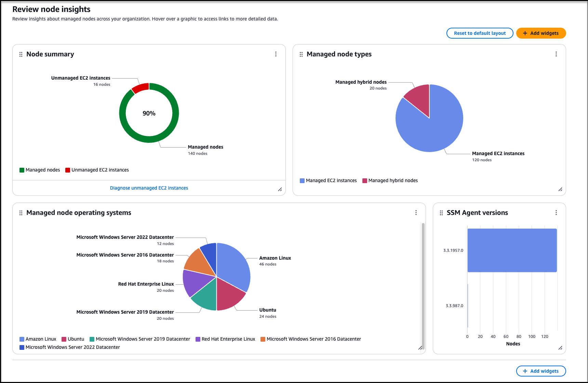The width and height of the screenshot is (588, 383).
Task: Click the Amazon Linux legend color swatch
Action: [22, 339]
